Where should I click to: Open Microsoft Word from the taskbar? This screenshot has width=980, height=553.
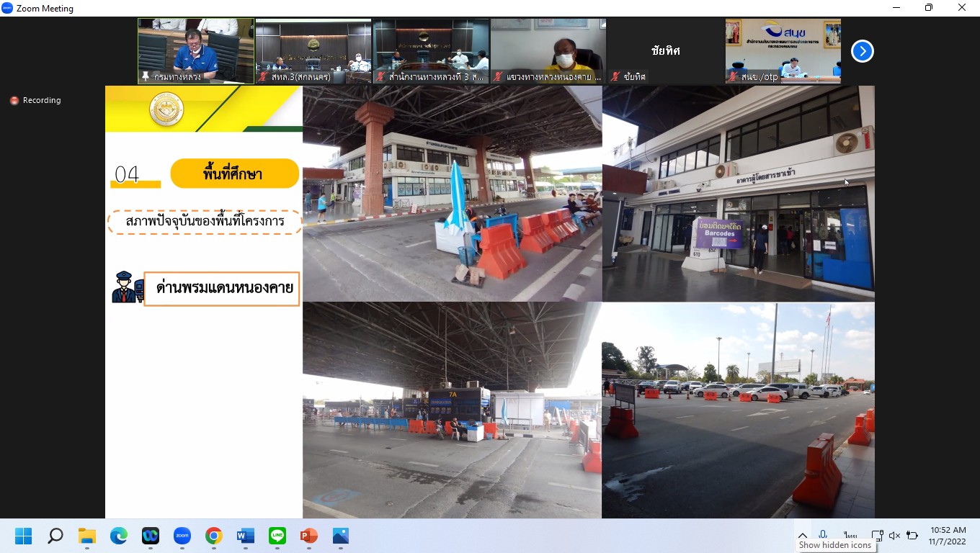coord(246,536)
